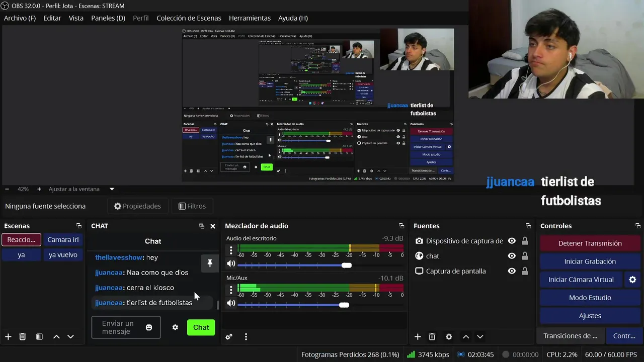Screen dimensions: 644x362
Task: Hide chat source eye icon
Action: tap(512, 256)
